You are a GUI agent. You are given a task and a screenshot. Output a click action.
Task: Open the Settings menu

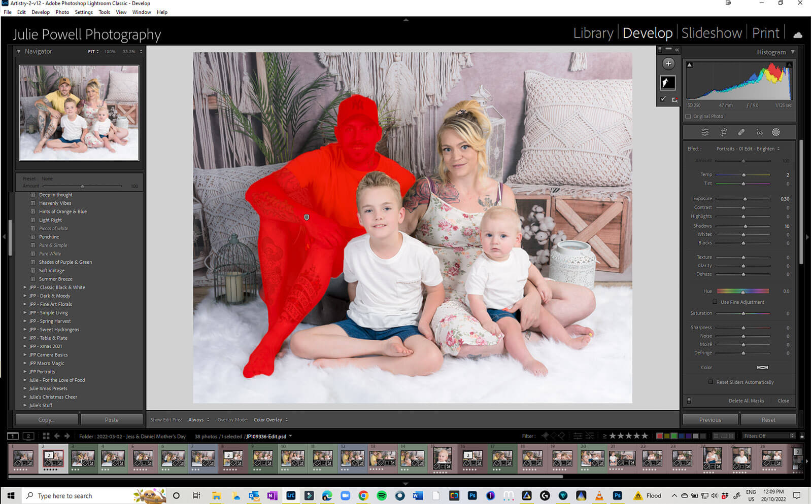click(84, 12)
